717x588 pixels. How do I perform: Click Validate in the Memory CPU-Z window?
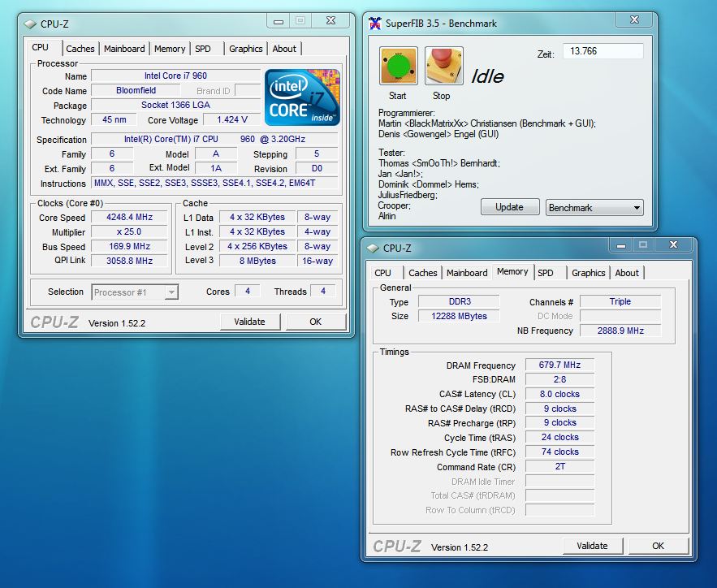coord(592,546)
